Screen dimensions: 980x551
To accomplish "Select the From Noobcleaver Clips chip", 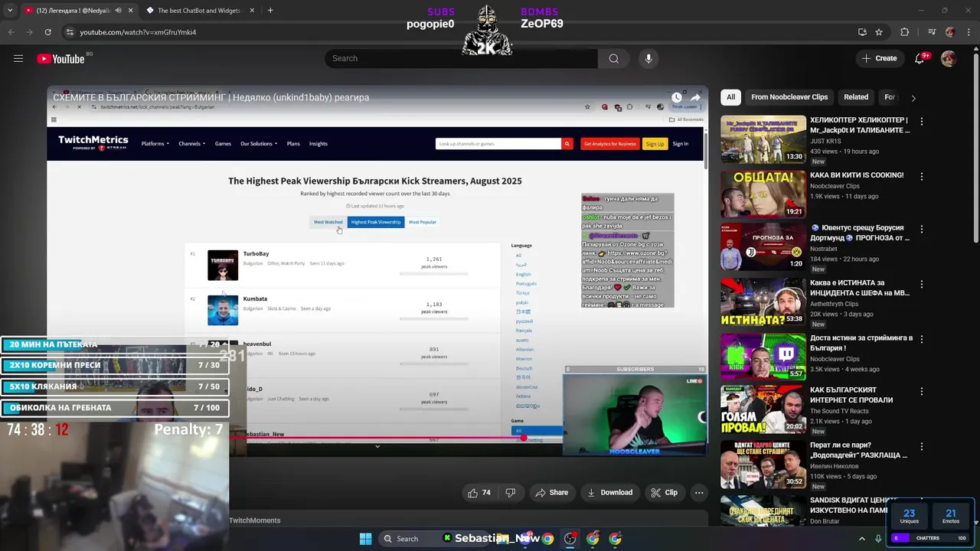I will coord(789,97).
